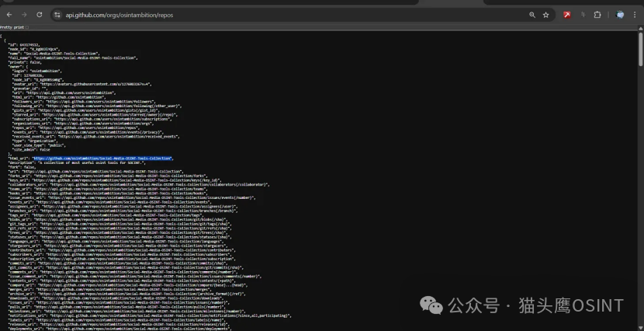
Task: Click the "git_commits_url" line text
Action: [x=126, y=268]
